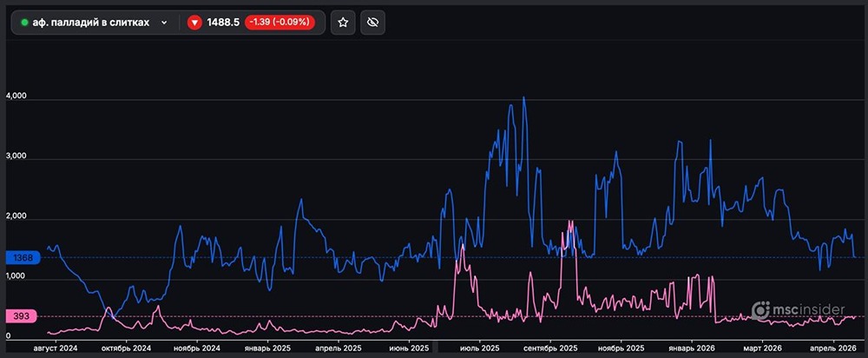This screenshot has width=868, height=358.
Task: Select the pink 393 price label
Action: [23, 316]
